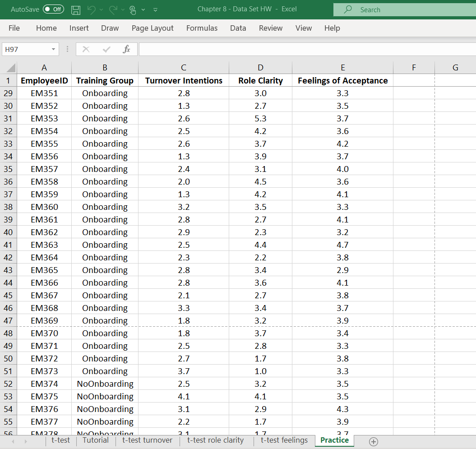The height and width of the screenshot is (449, 476).
Task: Switch to the Tutorial sheet
Action: coord(95,441)
